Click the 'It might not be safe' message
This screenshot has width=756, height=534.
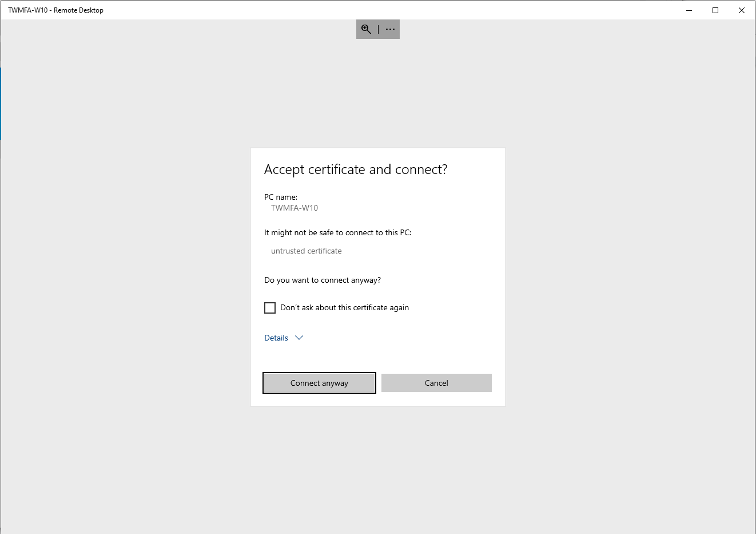337,232
